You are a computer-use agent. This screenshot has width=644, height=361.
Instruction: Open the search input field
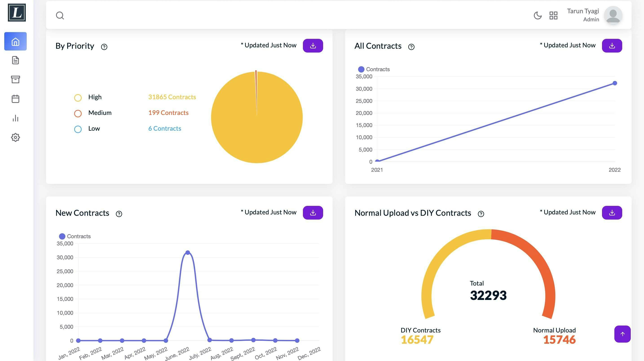pos(60,15)
